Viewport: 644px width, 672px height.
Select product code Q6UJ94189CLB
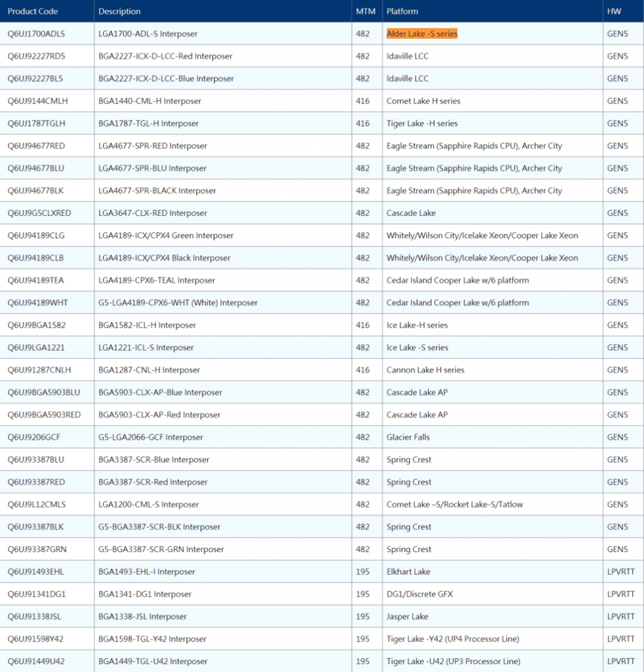(x=35, y=257)
